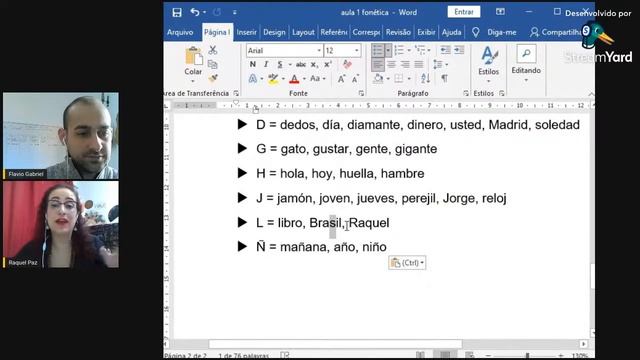The image size is (640, 360).
Task: Open the paragraph shading paint bucket
Action: pos(378,78)
